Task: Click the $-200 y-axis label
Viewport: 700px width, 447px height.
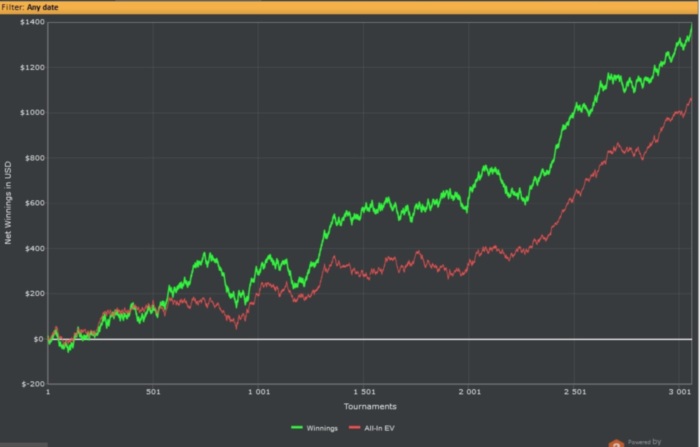Action: 33,384
